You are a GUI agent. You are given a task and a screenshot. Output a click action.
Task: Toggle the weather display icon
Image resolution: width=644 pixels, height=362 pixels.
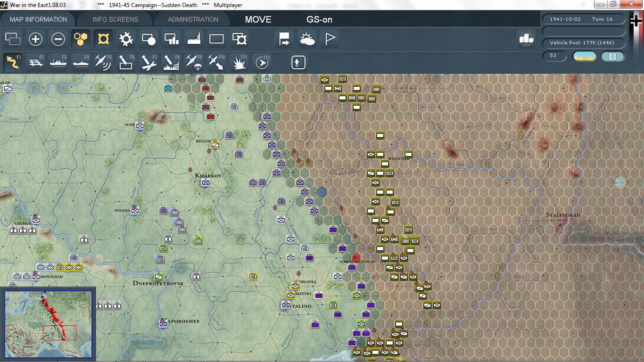(307, 39)
